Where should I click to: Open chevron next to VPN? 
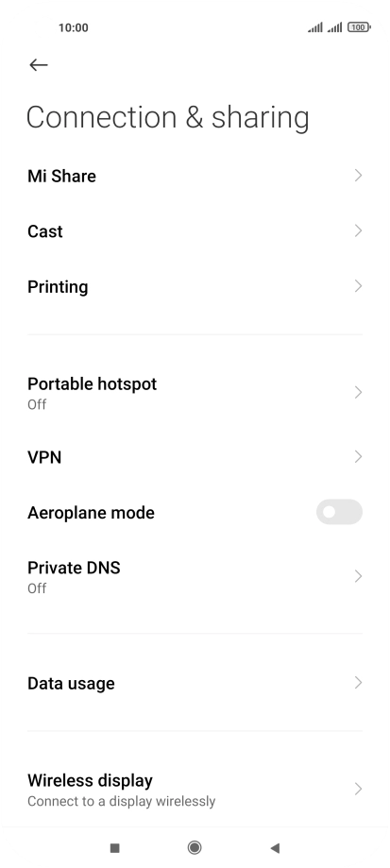358,457
